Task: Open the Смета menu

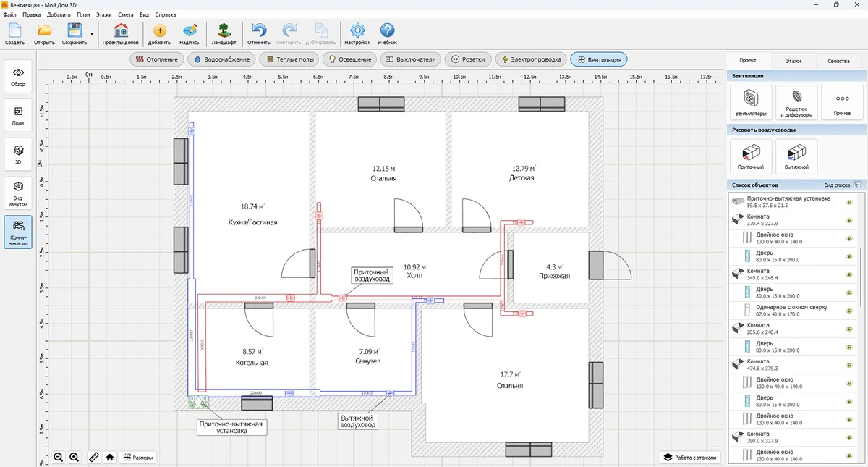Action: coord(127,14)
